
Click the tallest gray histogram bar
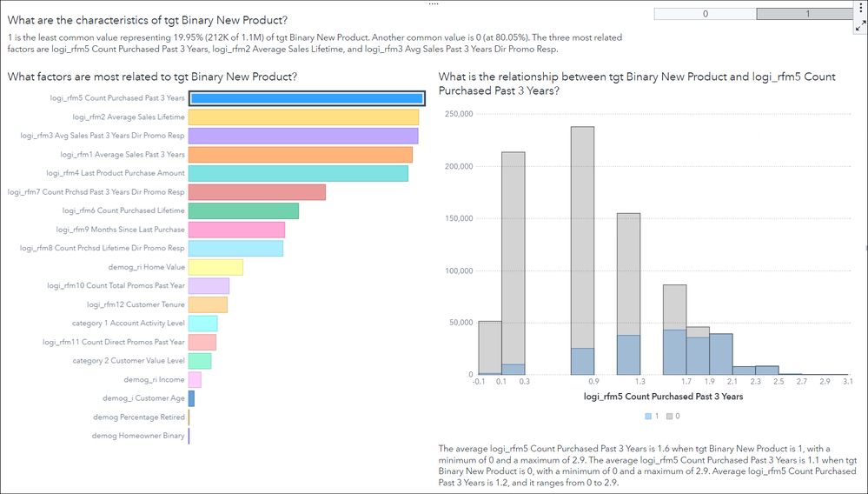click(x=582, y=250)
